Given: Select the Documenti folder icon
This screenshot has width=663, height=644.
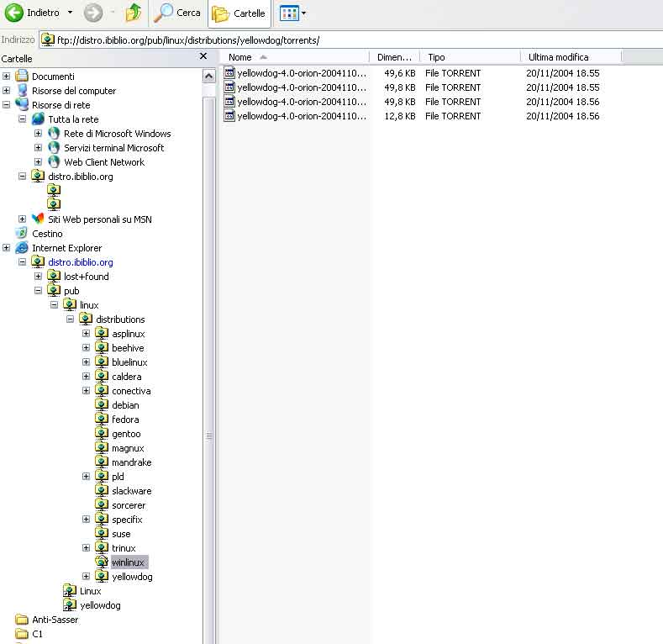Looking at the screenshot, I should [x=22, y=77].
